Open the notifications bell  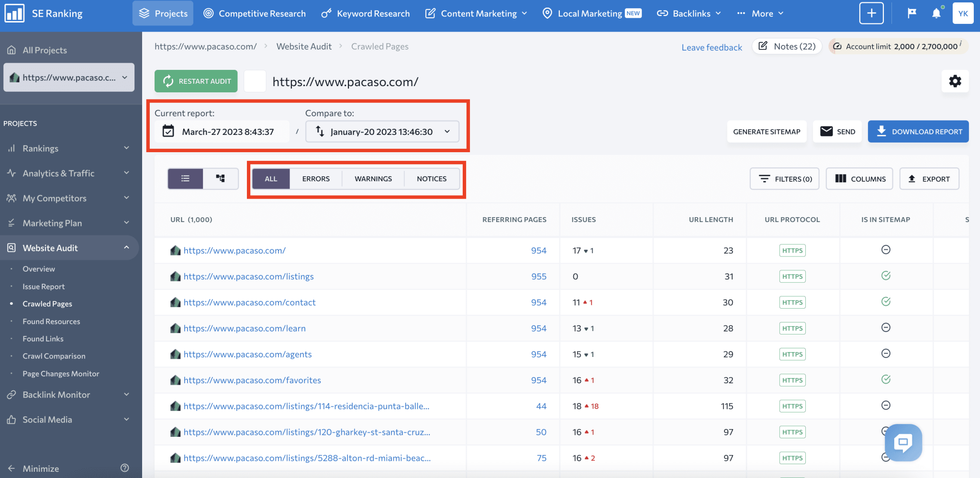[936, 13]
